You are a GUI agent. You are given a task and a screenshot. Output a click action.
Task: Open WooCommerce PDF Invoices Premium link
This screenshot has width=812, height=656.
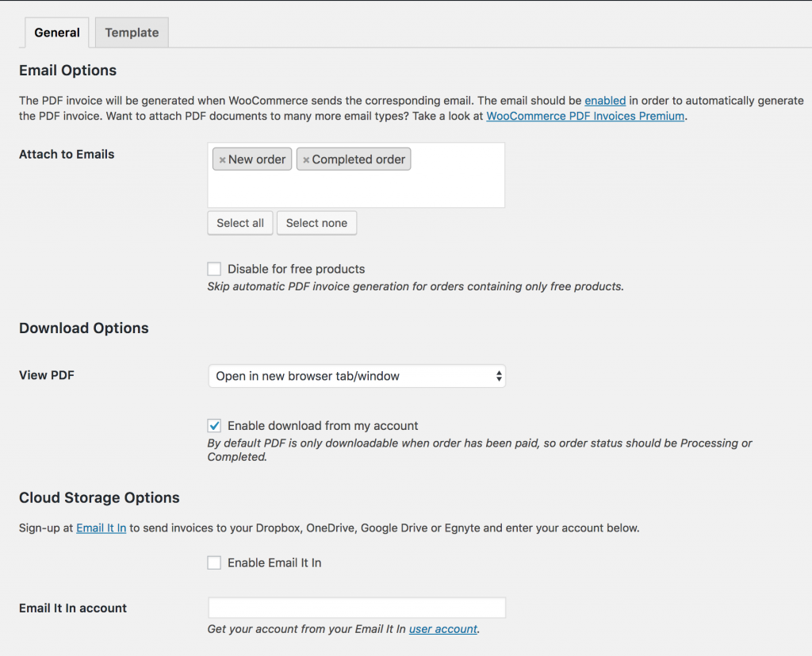pyautogui.click(x=585, y=116)
